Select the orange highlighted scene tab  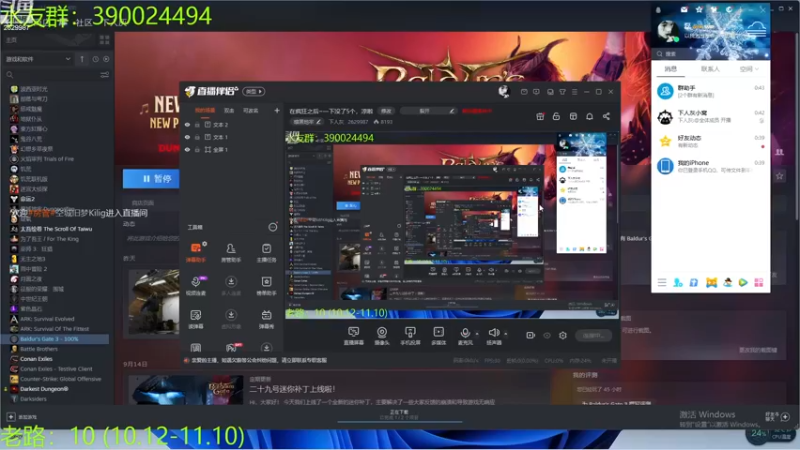[x=205, y=111]
